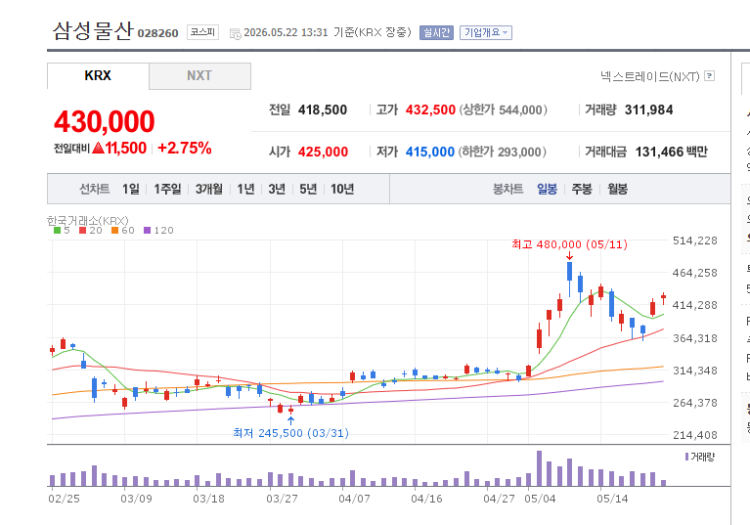This screenshot has width=750, height=525.
Task: Click the 고가 value 432,500
Action: [430, 110]
